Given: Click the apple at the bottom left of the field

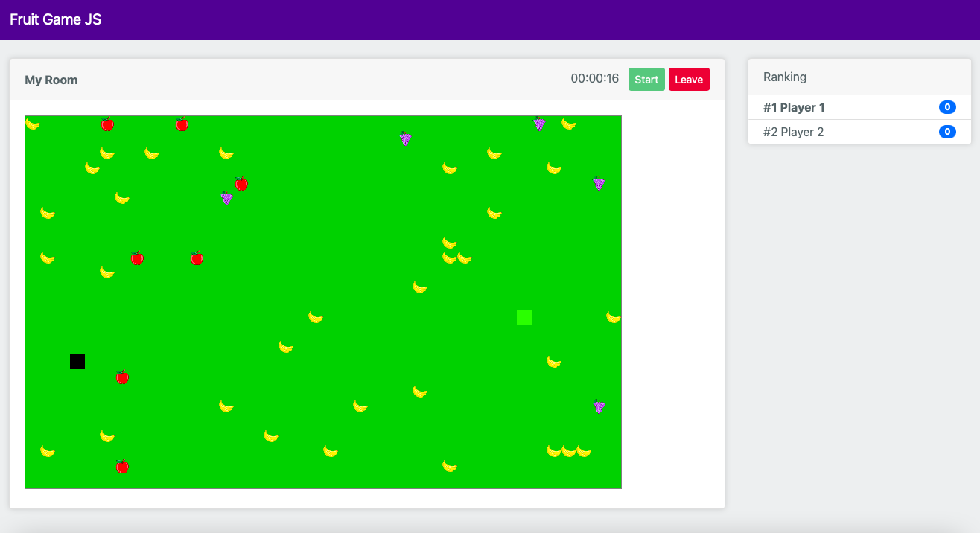Looking at the screenshot, I should pos(122,466).
